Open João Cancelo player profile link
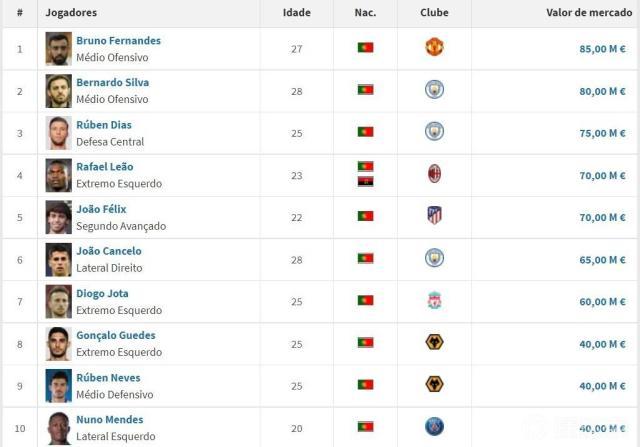The height and width of the screenshot is (447, 640). [x=109, y=251]
